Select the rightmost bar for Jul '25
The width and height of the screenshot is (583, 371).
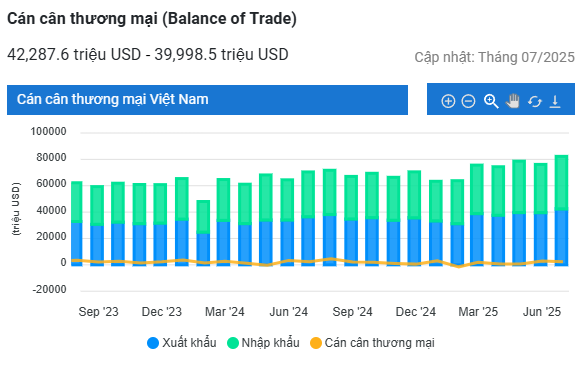[561, 210]
